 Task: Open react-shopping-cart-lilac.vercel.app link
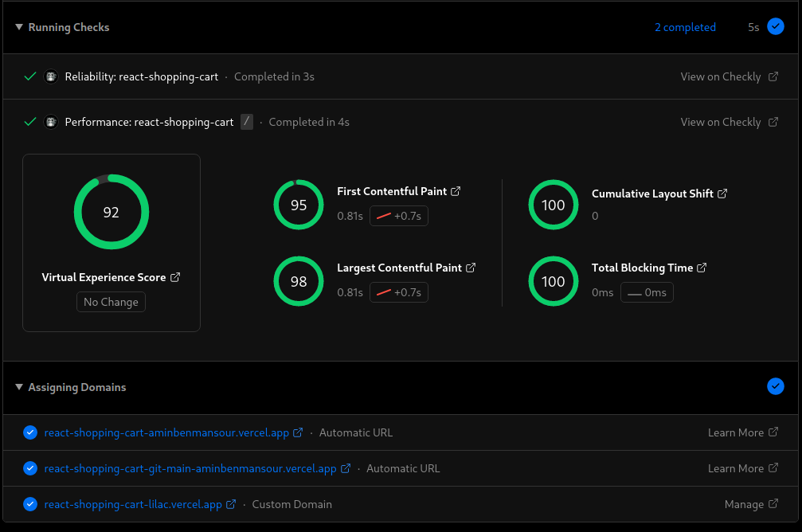133,504
